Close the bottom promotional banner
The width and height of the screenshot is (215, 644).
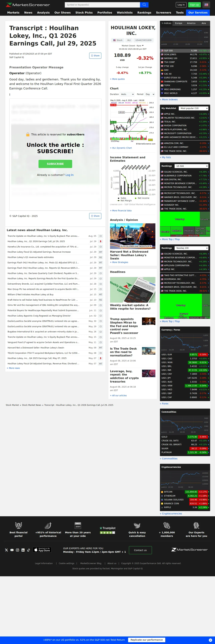210,640
